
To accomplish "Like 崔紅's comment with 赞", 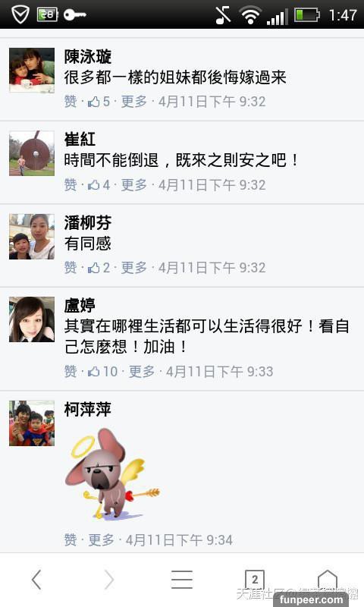I will pyautogui.click(x=71, y=185).
